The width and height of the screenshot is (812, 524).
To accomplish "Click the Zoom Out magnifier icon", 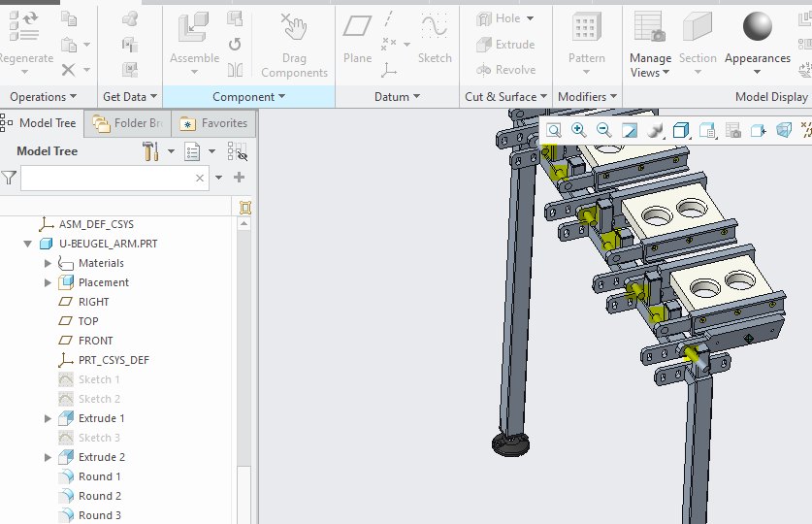I will (603, 130).
